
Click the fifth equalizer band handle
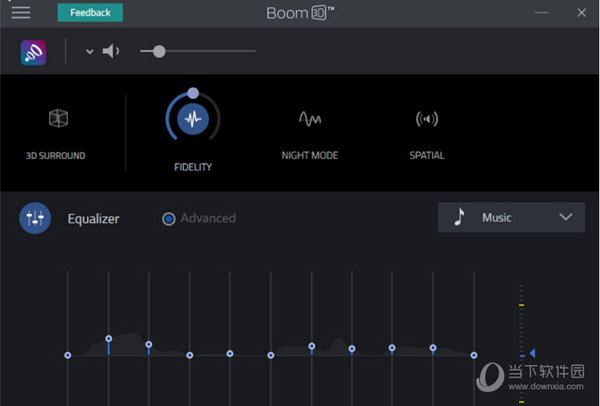(x=230, y=354)
